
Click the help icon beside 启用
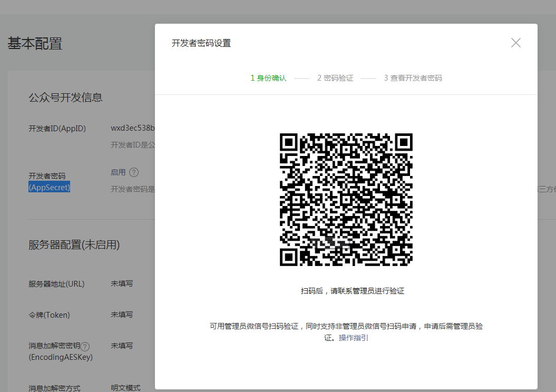134,172
